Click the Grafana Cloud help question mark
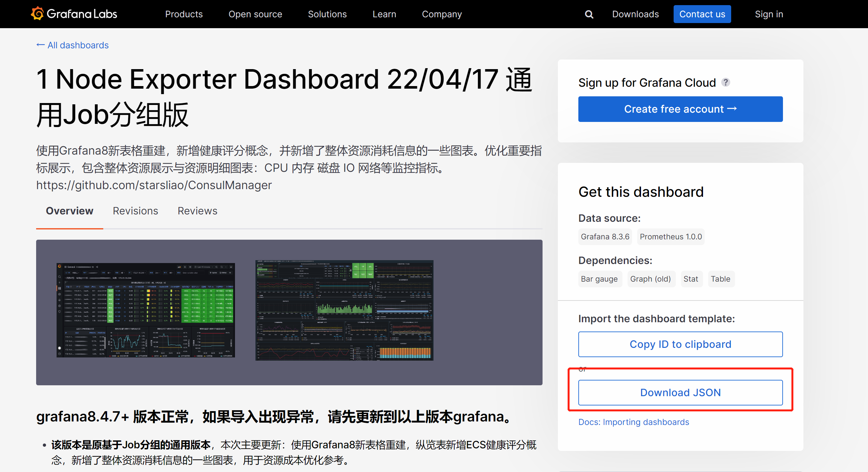 pyautogui.click(x=725, y=82)
